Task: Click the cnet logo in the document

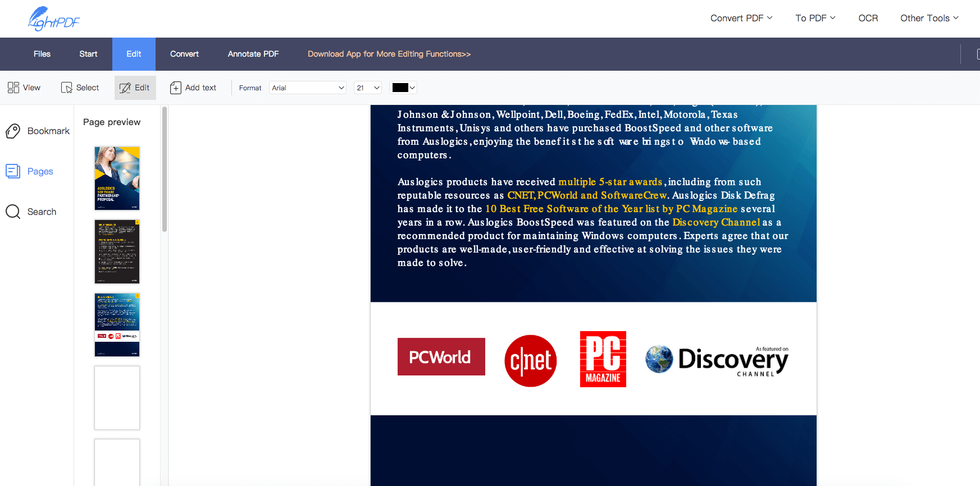Action: coord(531,360)
